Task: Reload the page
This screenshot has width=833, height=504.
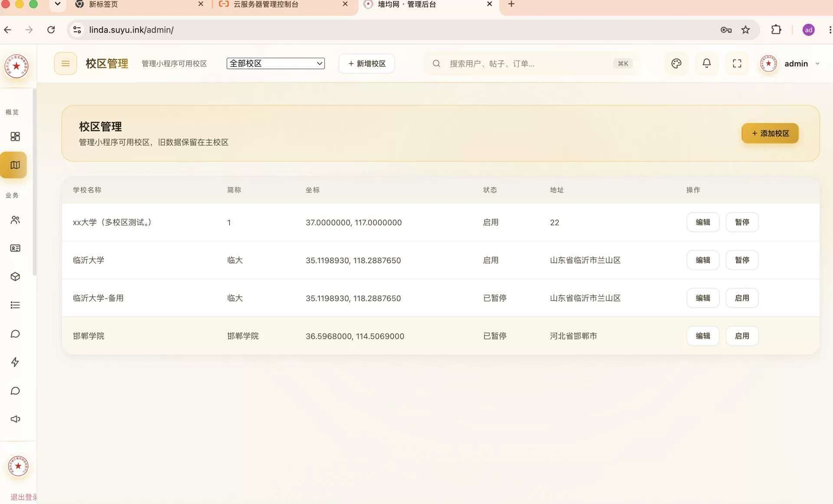Action: coord(51,29)
